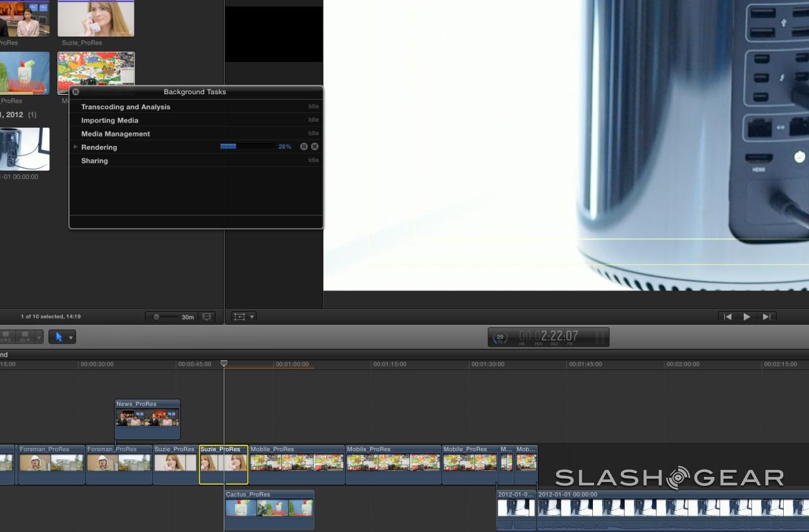Click the timeline playhead marker
Viewport: 809px width, 532px height.
(x=224, y=364)
